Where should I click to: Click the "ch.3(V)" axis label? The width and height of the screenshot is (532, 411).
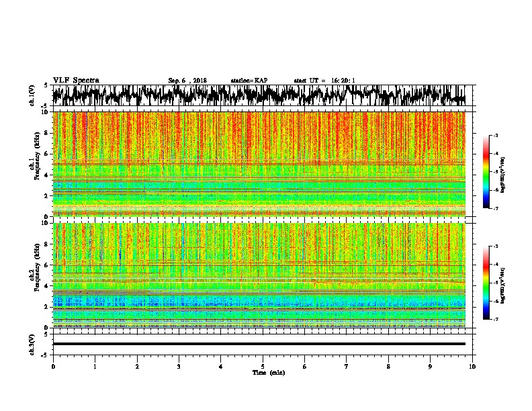(32, 345)
